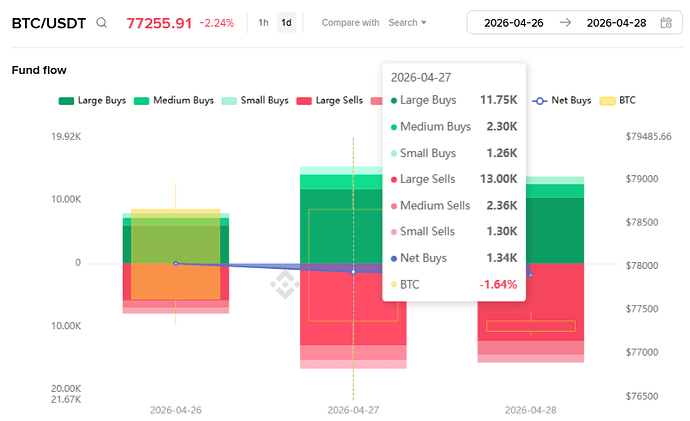Click the yellow BTC legend swatch
Screen dimensions: 690x421
point(607,101)
